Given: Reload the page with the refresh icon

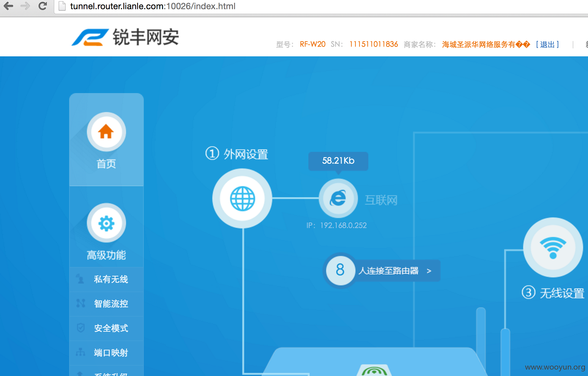Looking at the screenshot, I should pos(43,6).
